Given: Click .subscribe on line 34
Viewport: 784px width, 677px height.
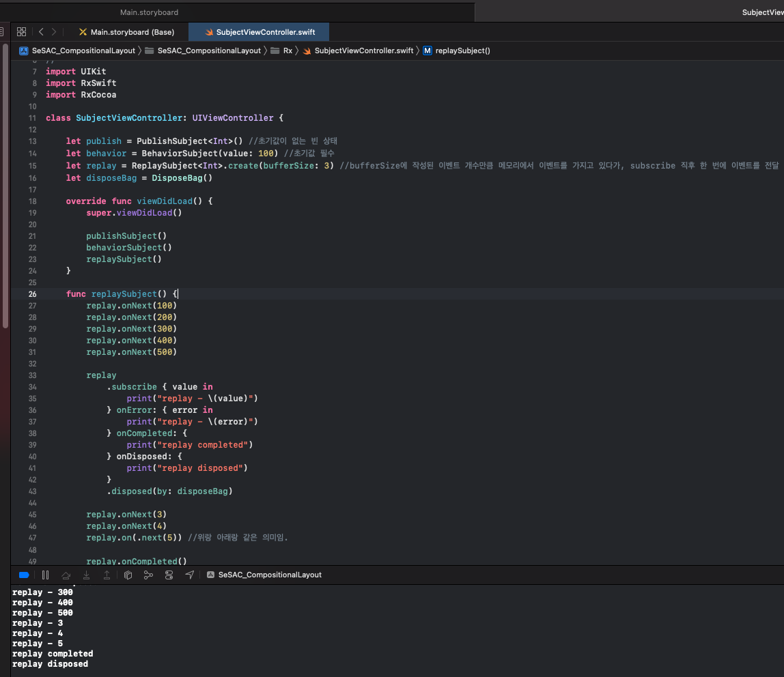Looking at the screenshot, I should tap(132, 387).
